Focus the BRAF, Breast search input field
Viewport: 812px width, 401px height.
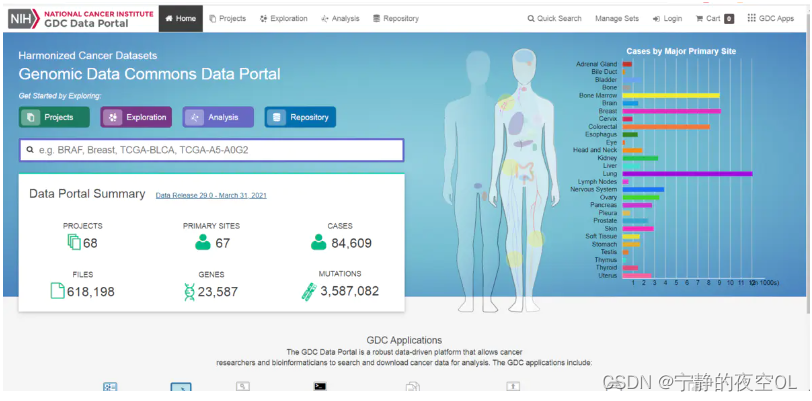tap(211, 150)
